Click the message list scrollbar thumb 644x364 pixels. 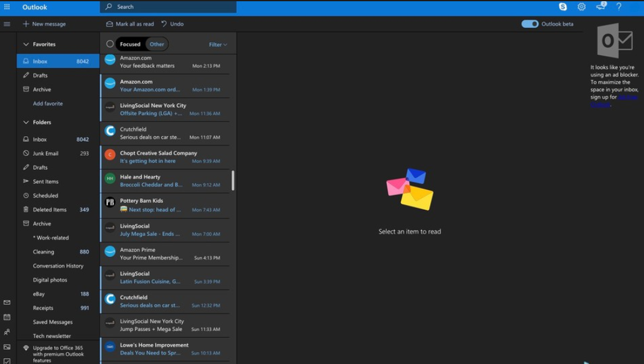pyautogui.click(x=233, y=180)
